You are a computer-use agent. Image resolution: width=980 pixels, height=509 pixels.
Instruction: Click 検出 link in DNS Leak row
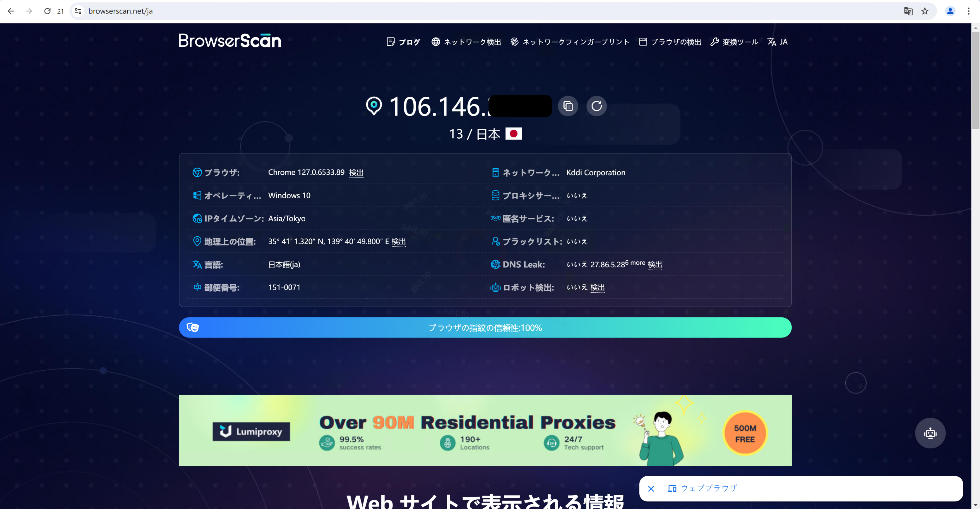point(654,264)
